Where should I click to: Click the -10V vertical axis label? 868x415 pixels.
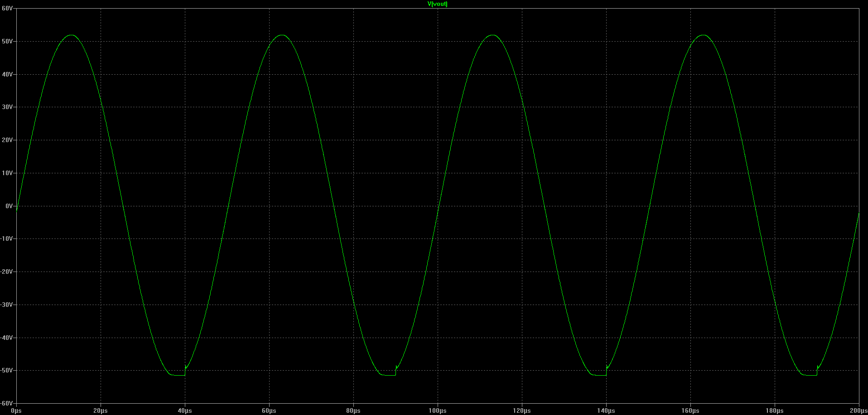pyautogui.click(x=6, y=239)
